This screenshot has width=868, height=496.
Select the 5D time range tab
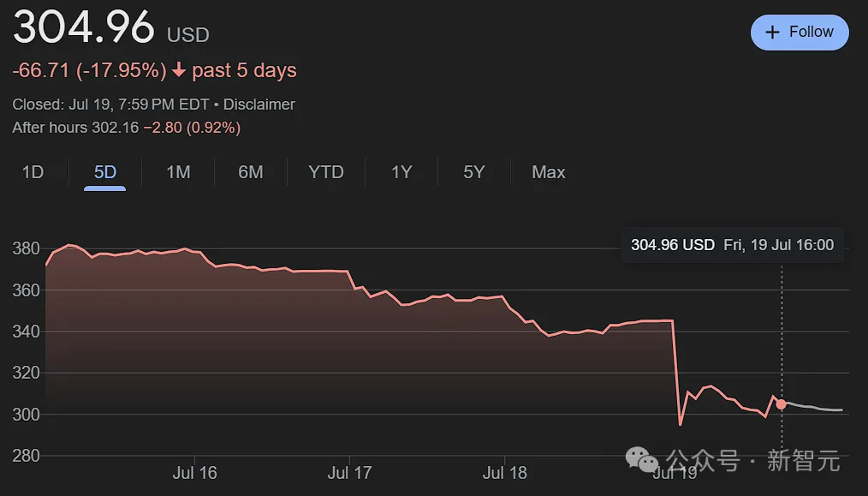pos(104,172)
